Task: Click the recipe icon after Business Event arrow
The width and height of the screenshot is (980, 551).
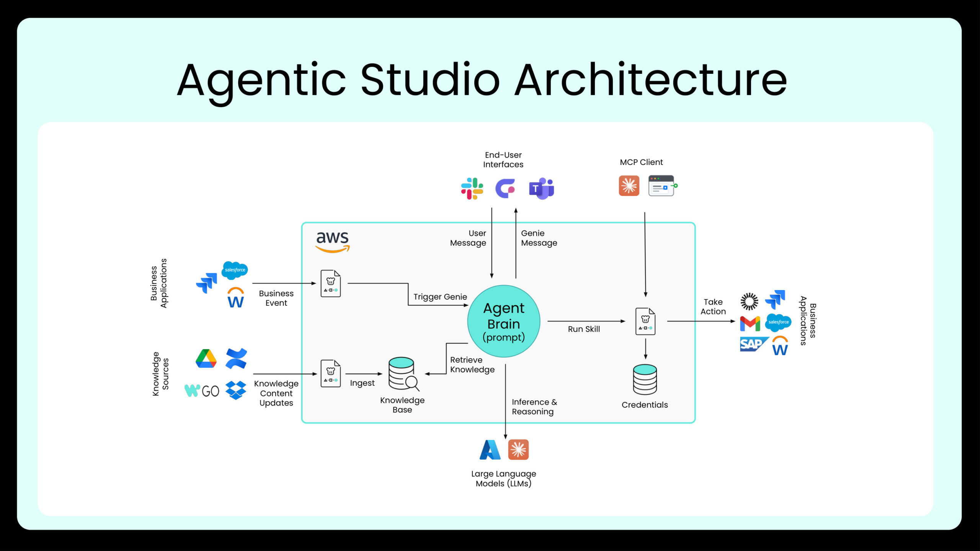Action: [331, 284]
